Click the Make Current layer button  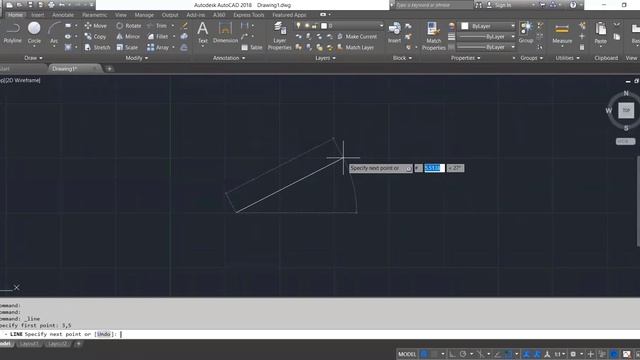pyautogui.click(x=357, y=37)
